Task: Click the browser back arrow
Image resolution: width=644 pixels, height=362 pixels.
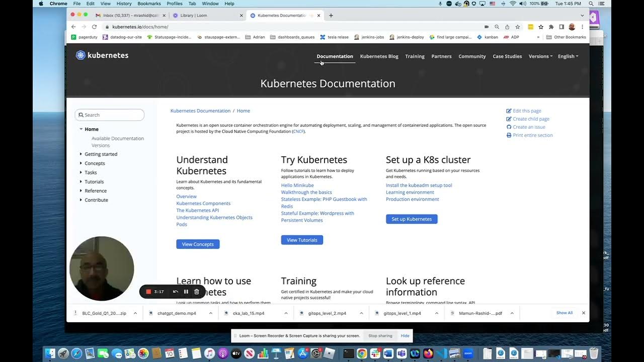Action: [73, 27]
